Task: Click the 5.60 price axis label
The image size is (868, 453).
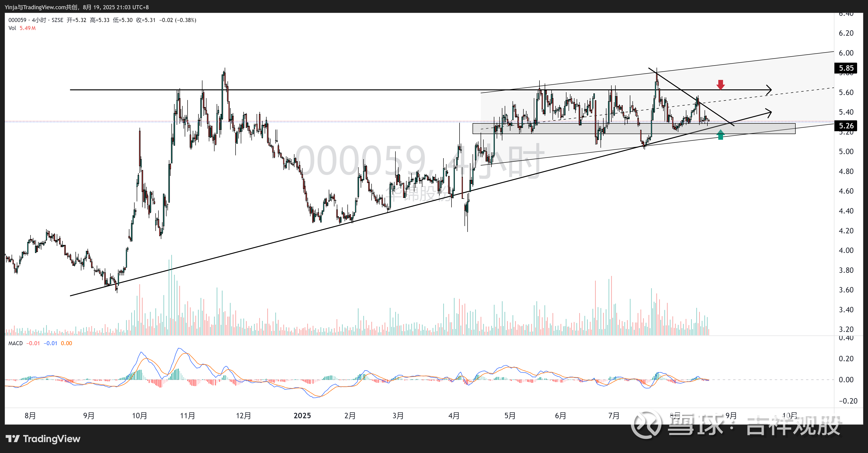Action: (x=846, y=92)
